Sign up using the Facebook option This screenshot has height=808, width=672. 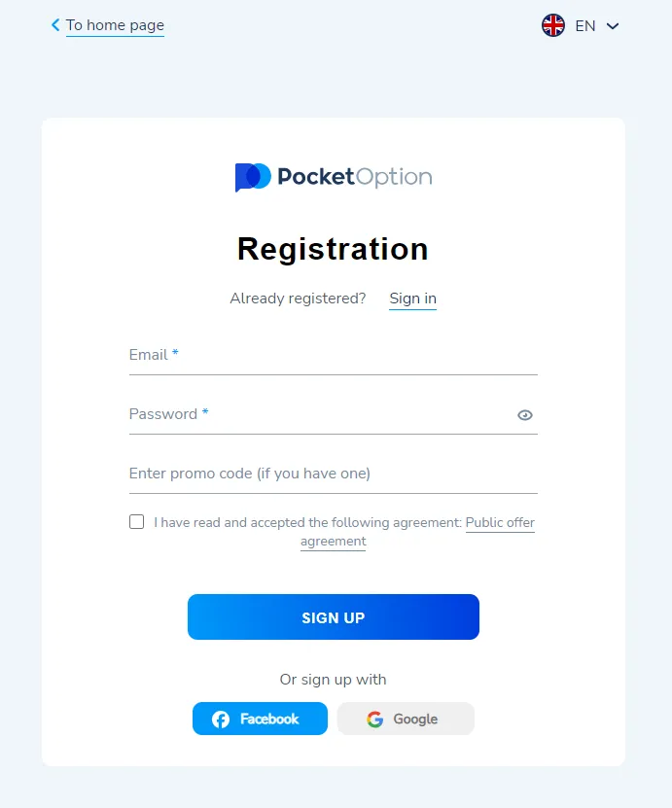click(x=260, y=719)
